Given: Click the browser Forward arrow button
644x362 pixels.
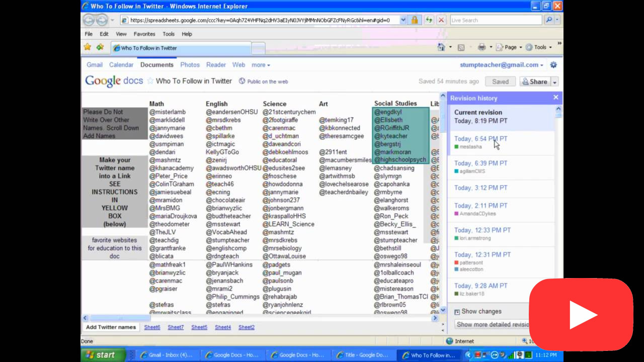Looking at the screenshot, I should pyautogui.click(x=102, y=20).
